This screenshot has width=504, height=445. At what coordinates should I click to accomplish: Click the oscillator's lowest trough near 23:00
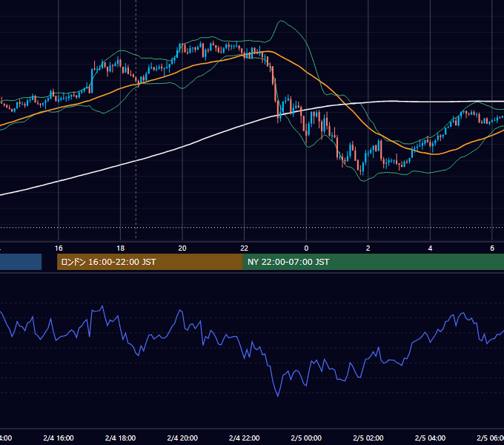click(x=278, y=396)
